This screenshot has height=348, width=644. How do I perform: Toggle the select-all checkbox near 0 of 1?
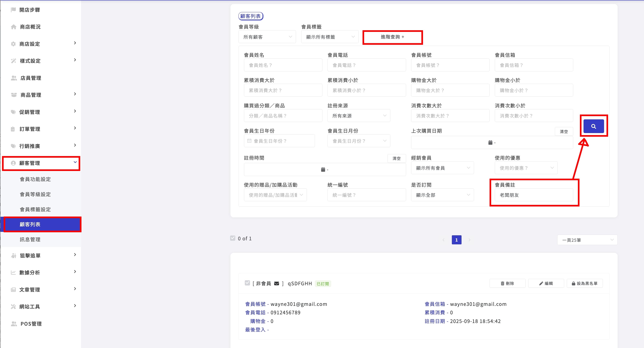pyautogui.click(x=233, y=238)
